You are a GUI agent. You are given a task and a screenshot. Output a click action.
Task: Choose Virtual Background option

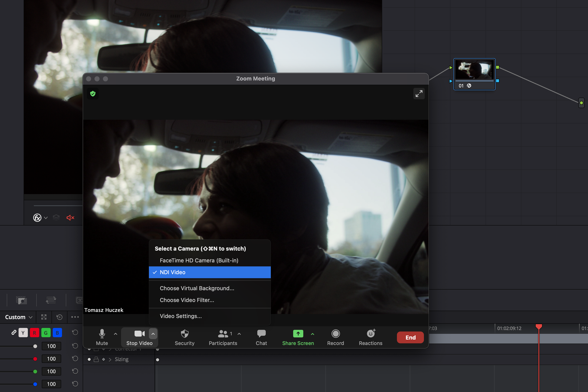tap(210, 288)
